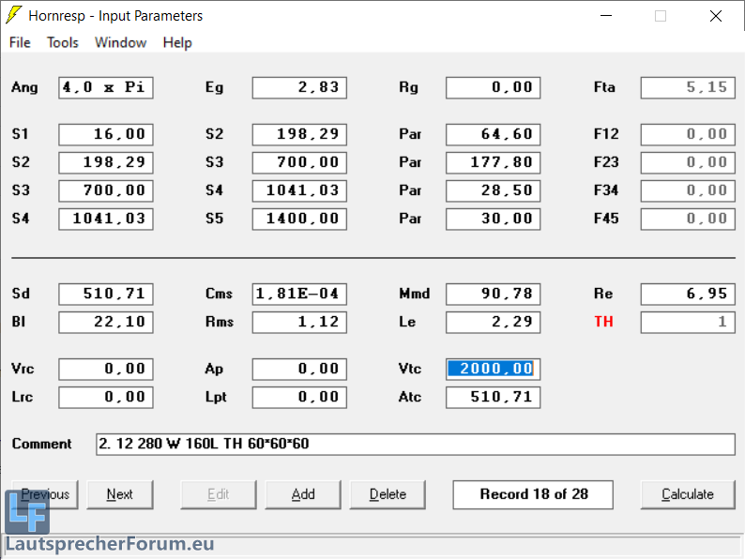This screenshot has width=745, height=560.
Task: Open the Tools menu
Action: pos(63,42)
